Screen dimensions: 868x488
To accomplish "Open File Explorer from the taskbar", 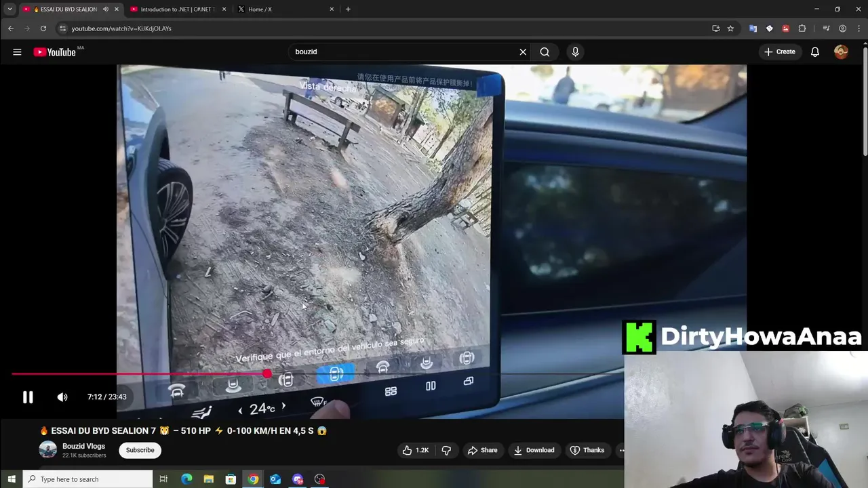I will [x=209, y=479].
